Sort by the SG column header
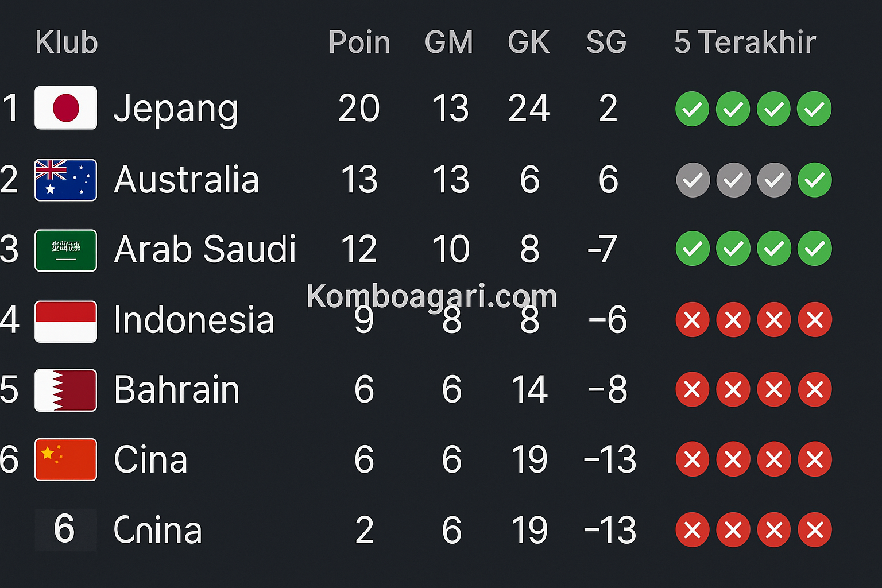 606,42
